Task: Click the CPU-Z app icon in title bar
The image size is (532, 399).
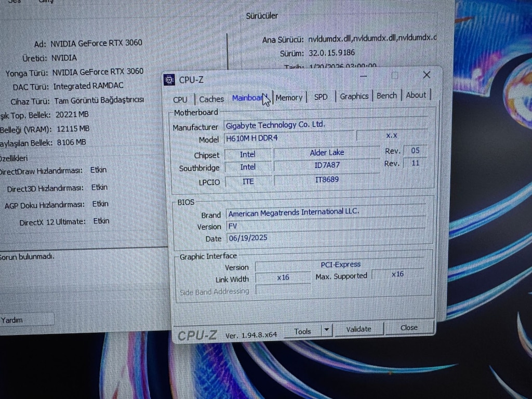Action: coord(169,79)
